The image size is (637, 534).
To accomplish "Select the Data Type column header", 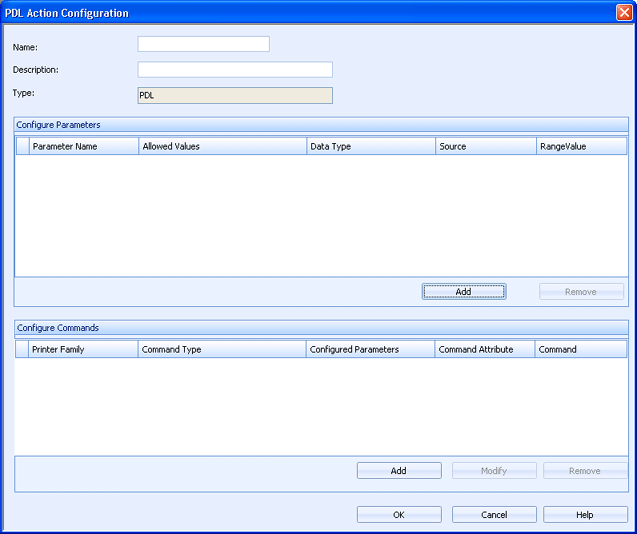I will click(x=371, y=146).
